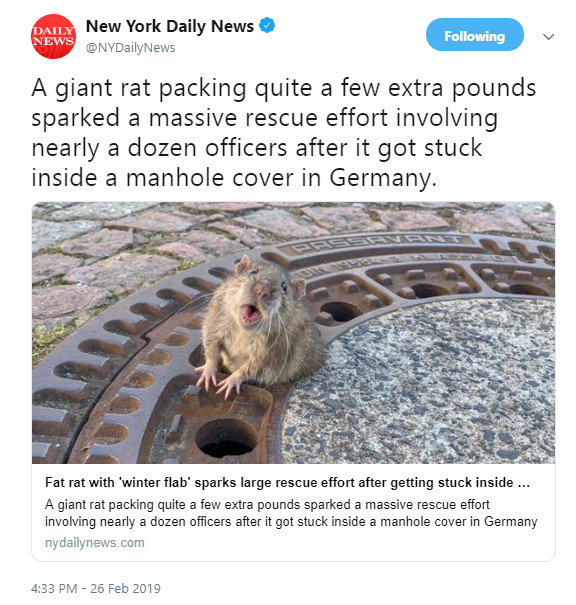
Task: Open the 4:33 PM - 26 Feb 2019 timestamp
Action: [x=96, y=588]
